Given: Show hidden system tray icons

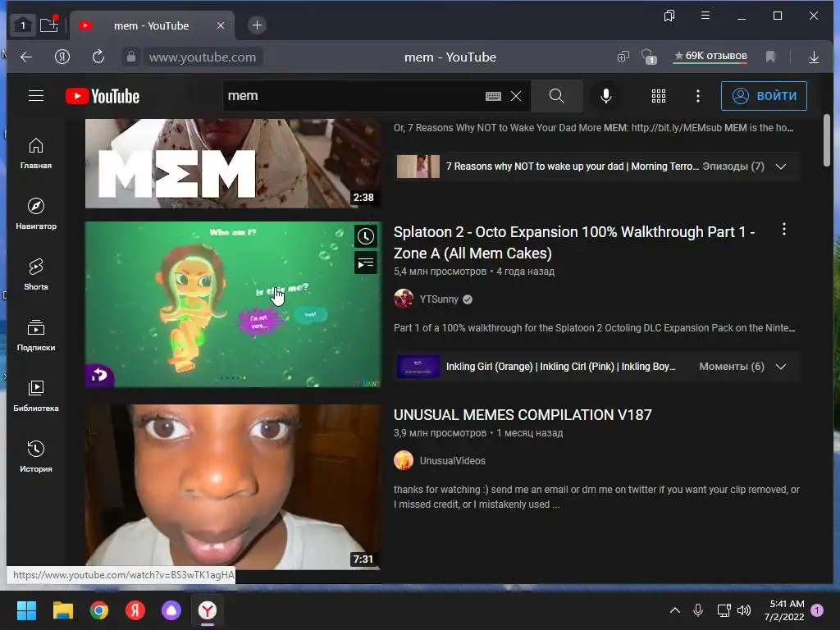Looking at the screenshot, I should (675, 610).
